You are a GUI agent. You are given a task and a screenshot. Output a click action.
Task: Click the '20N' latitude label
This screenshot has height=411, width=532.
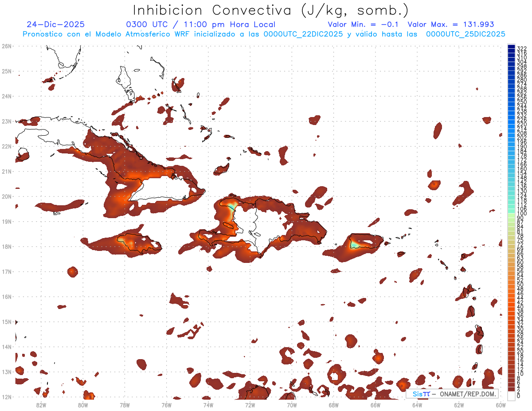7,196
